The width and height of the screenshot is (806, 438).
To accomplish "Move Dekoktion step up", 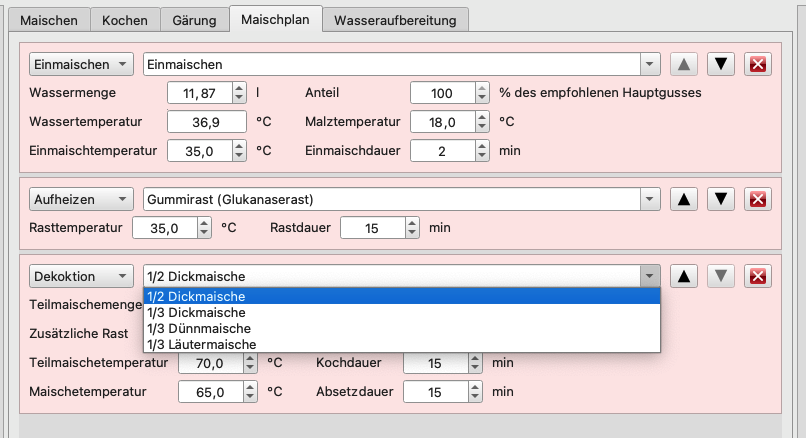I will 684,276.
